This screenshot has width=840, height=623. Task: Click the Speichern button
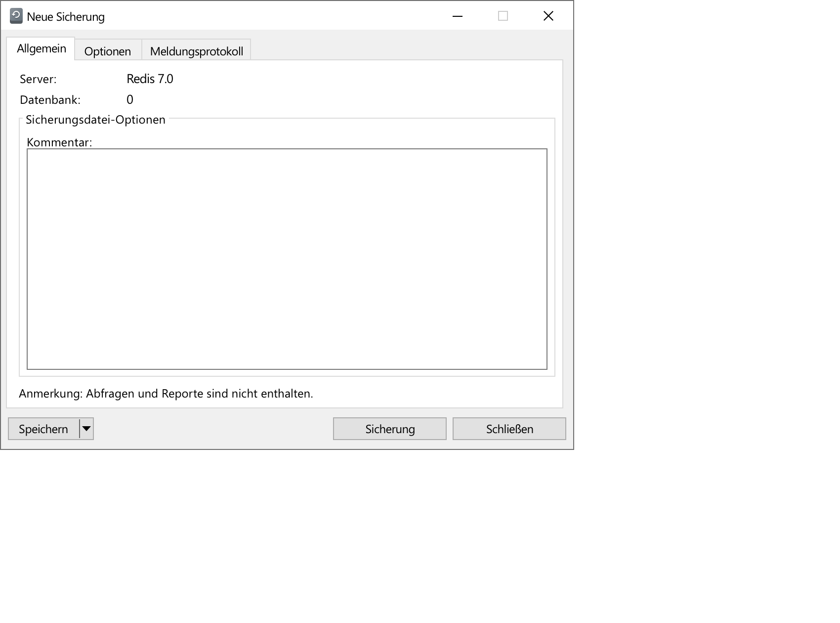pos(43,429)
